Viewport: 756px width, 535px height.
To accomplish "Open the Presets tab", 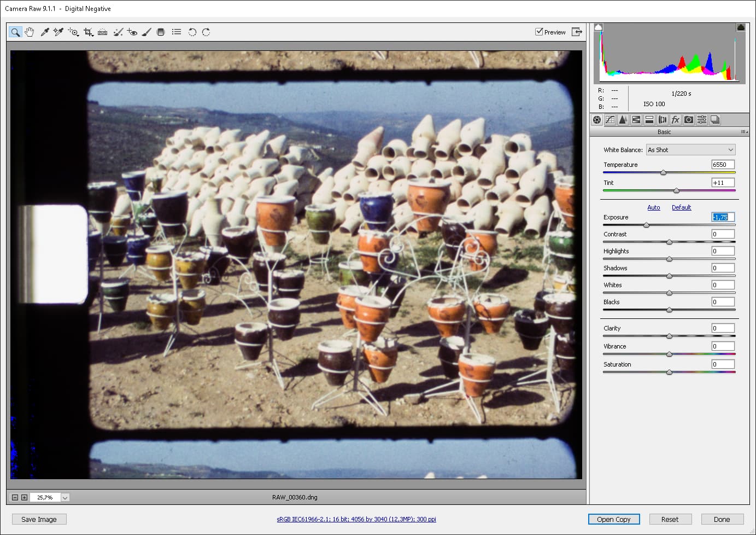I will coord(702,120).
